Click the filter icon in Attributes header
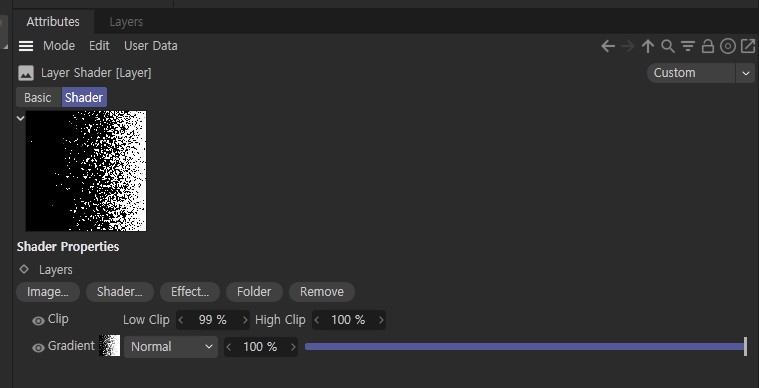The width and height of the screenshot is (759, 388). (688, 46)
